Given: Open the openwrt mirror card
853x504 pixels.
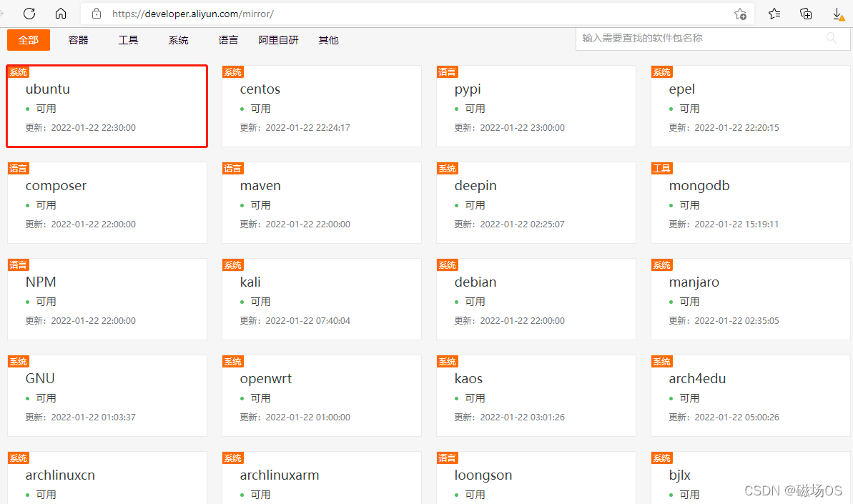Looking at the screenshot, I should pos(322,396).
